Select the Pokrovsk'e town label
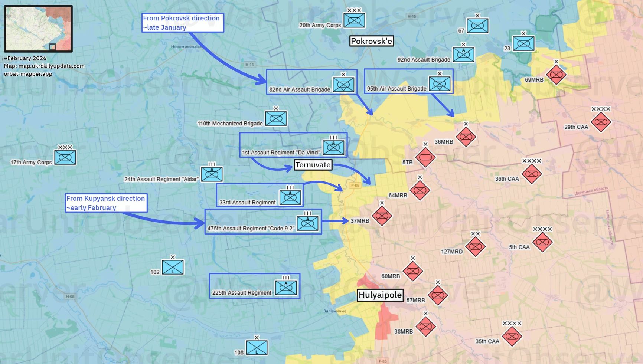This screenshot has width=643, height=364. pos(371,41)
